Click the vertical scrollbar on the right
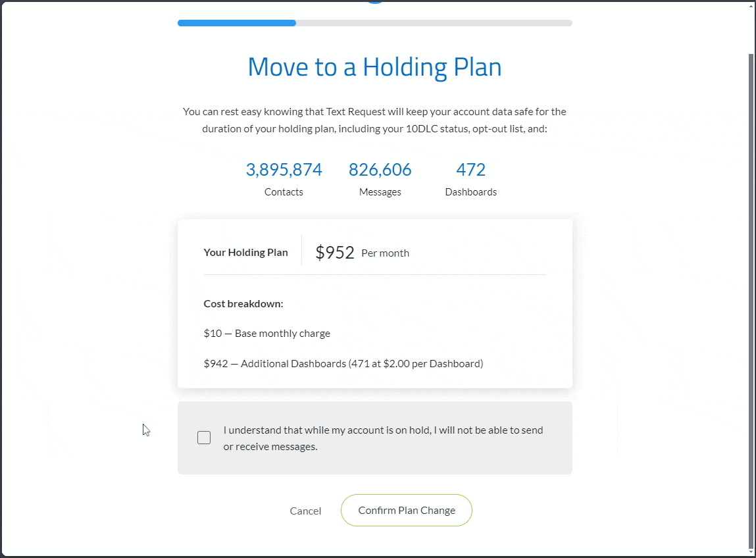 tap(751, 296)
